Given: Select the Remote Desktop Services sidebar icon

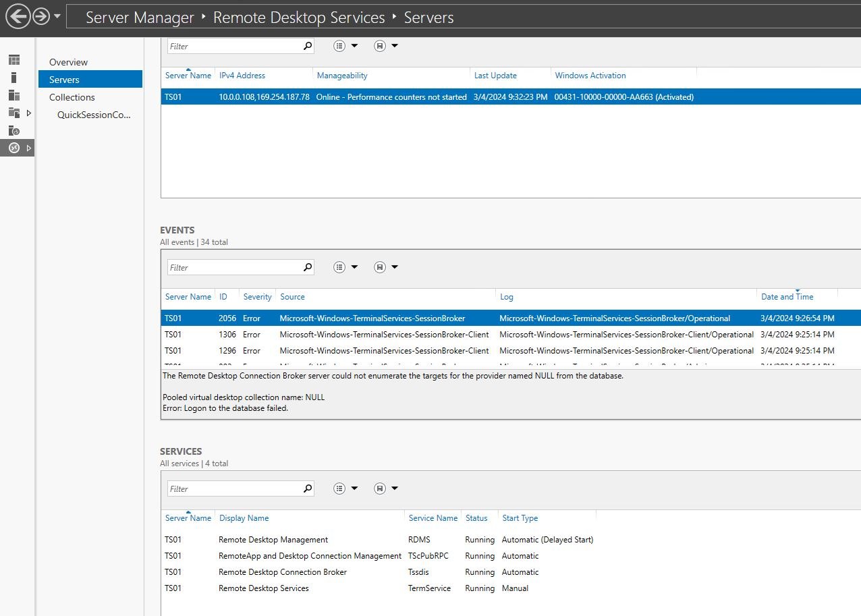Looking at the screenshot, I should click(14, 148).
